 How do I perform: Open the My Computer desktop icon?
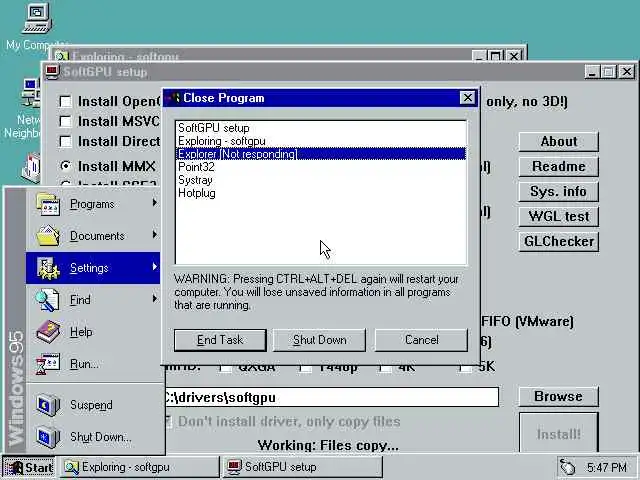[x=37, y=18]
